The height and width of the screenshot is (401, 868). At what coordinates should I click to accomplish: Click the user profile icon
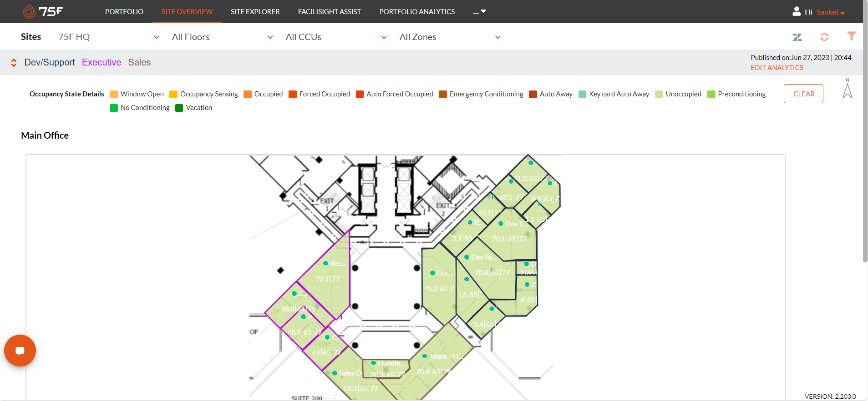[x=797, y=11]
